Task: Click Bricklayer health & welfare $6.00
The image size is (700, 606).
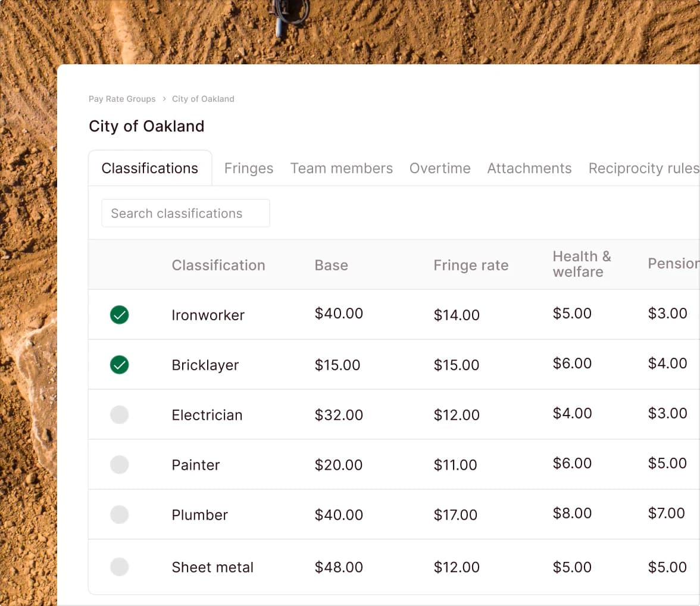Action: [573, 364]
